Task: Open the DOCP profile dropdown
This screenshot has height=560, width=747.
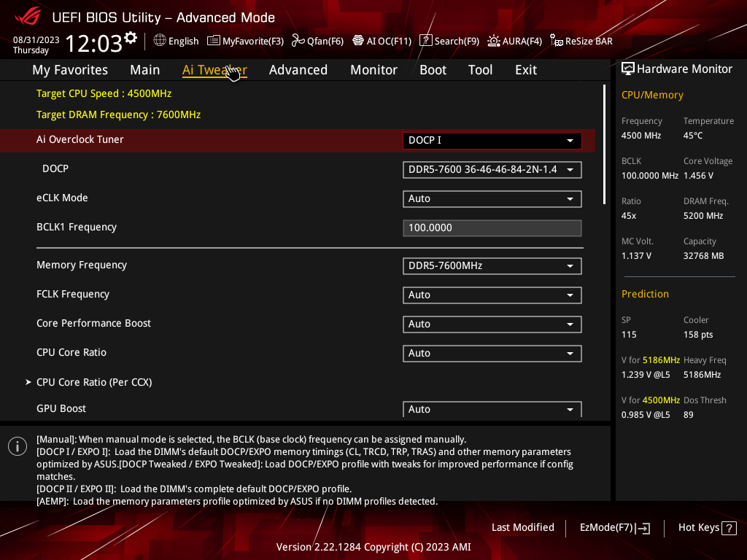Action: point(492,169)
